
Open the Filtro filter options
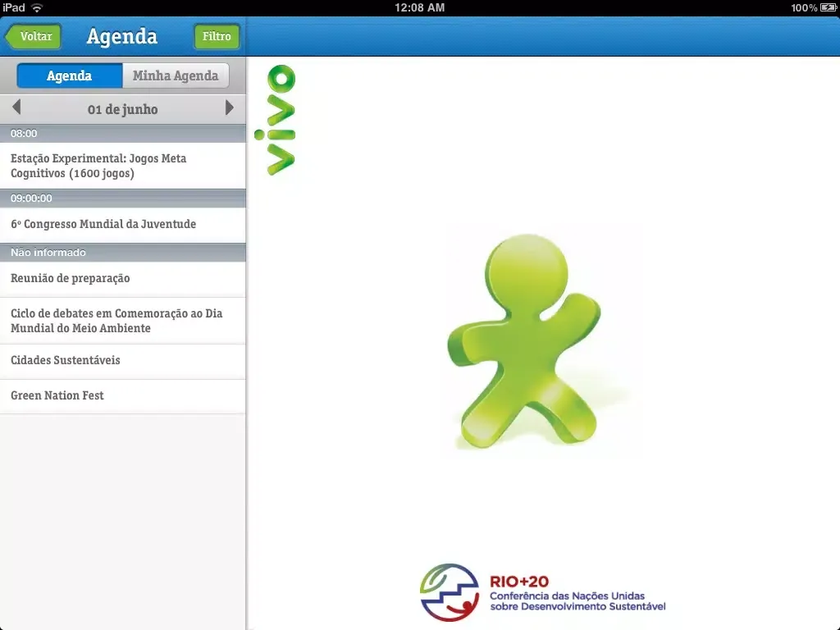(217, 36)
